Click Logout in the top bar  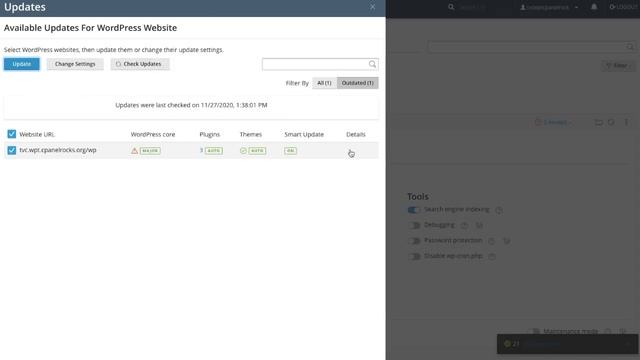tap(623, 7)
